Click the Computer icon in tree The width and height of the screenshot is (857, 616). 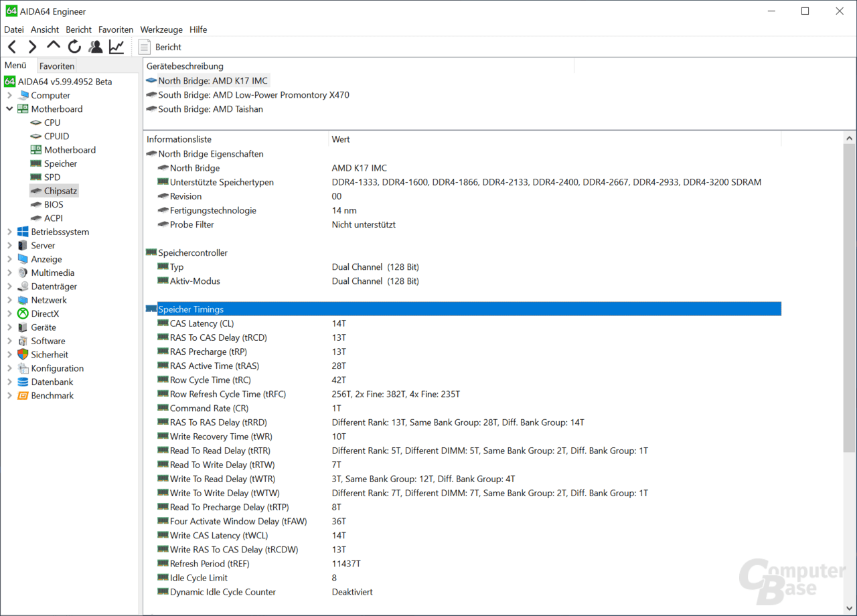tap(23, 95)
